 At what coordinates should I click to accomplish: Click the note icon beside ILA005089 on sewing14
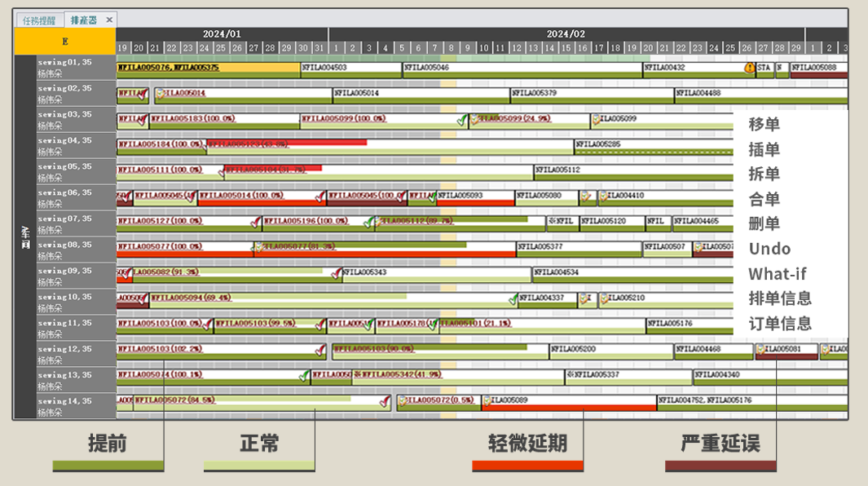click(x=487, y=401)
